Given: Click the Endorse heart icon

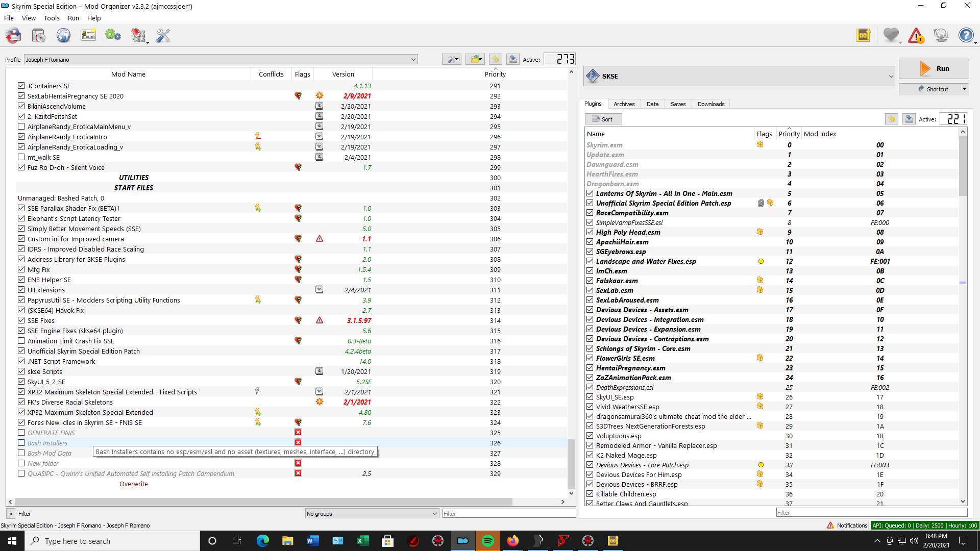Looking at the screenshot, I should pos(891,35).
